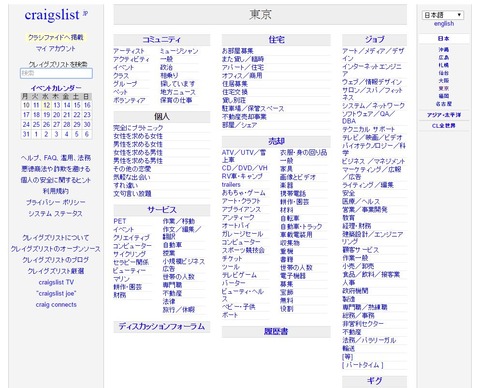This screenshot has height=388, width=480.
Task: Open テクニカル サポート jobs link
Action: click(x=369, y=129)
